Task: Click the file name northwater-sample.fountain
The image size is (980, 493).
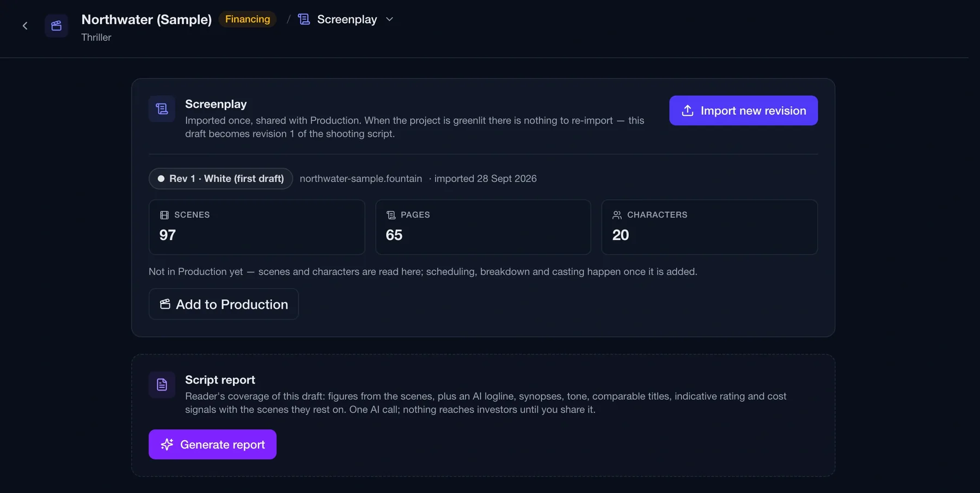Action: point(360,179)
